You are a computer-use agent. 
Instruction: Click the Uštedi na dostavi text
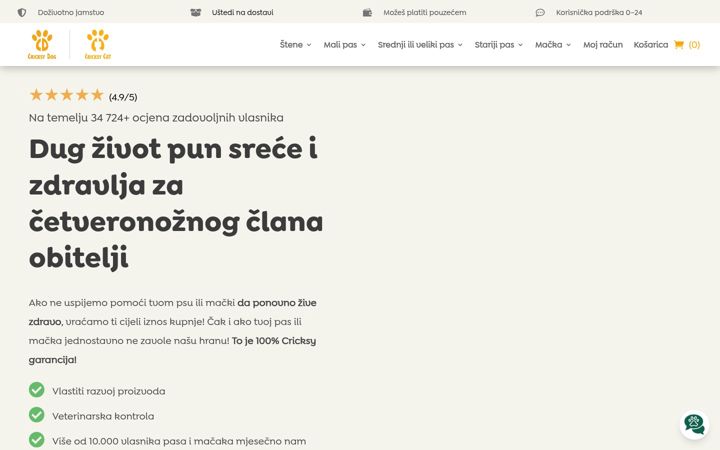pos(242,12)
